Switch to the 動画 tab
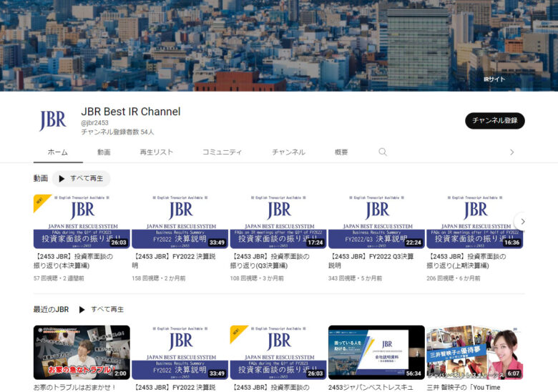The width and height of the screenshot is (558, 392). coord(104,152)
